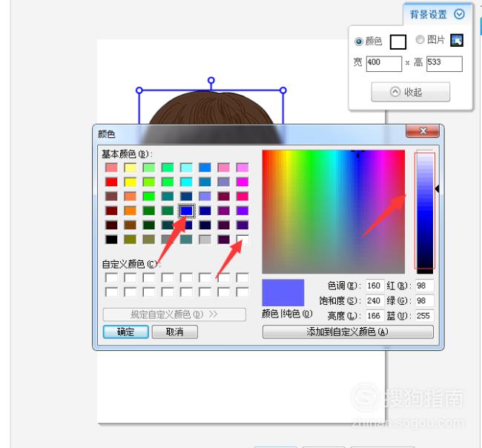Click the 亮度 luminance input field

click(374, 315)
